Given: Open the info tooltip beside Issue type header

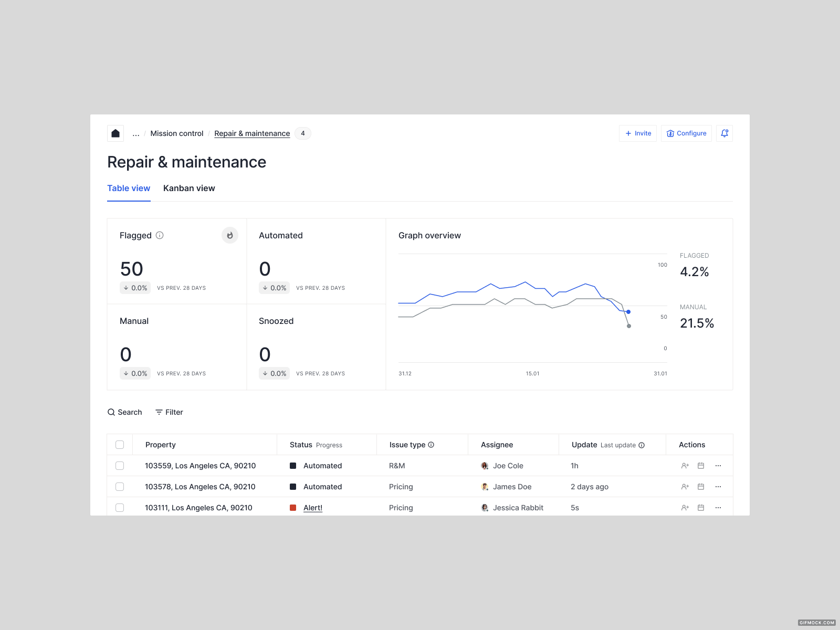Looking at the screenshot, I should 431,445.
